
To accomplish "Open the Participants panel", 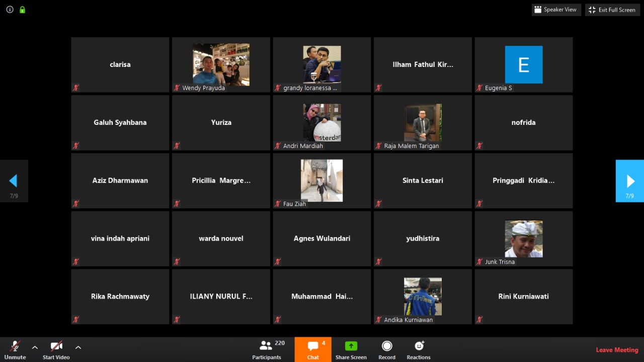I will pos(267,349).
